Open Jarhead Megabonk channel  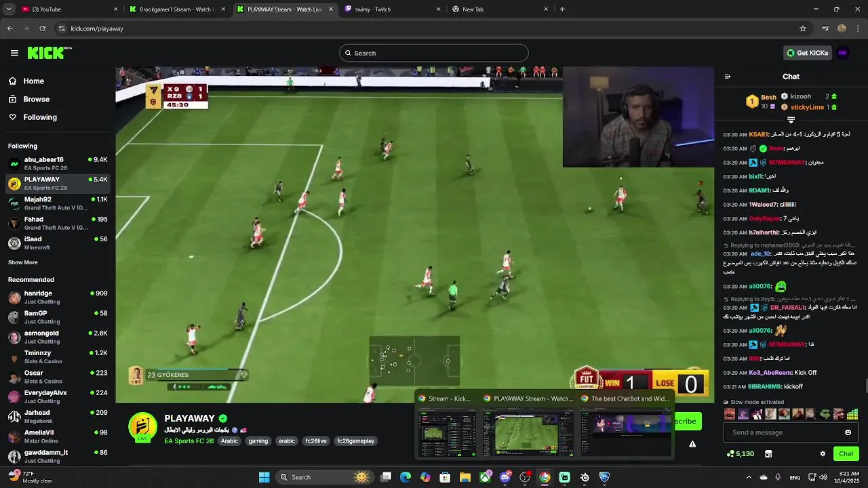58,416
